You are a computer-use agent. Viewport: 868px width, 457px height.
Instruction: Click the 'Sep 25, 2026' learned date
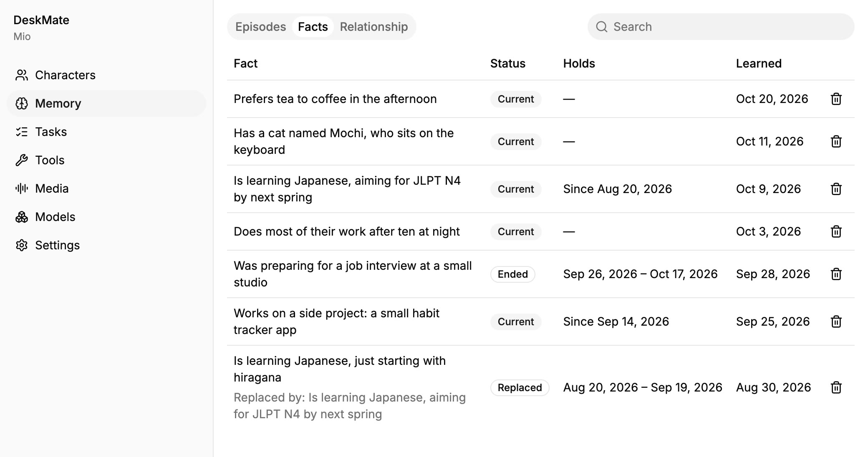(x=773, y=321)
